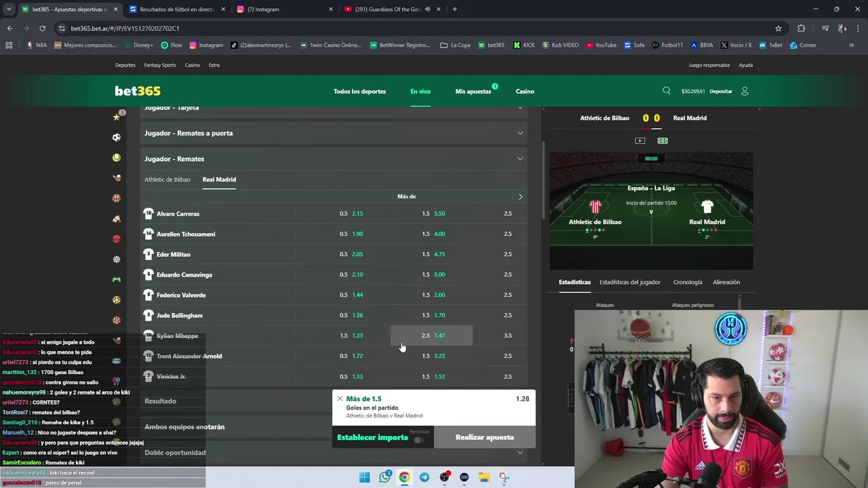868x488 pixels.
Task: Switch to the Instagram browser tab
Action: click(x=283, y=9)
